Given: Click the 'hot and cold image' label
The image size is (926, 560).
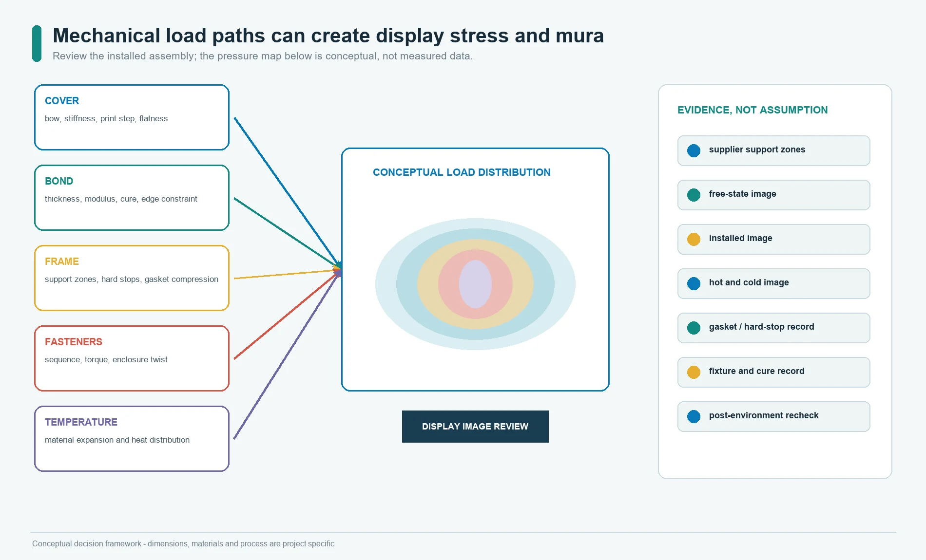Looking at the screenshot, I should (x=749, y=282).
